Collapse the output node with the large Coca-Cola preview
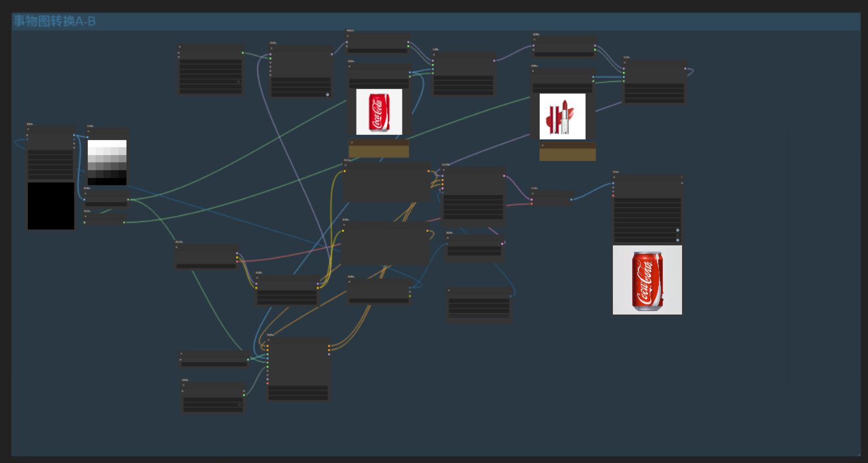The image size is (868, 463). pyautogui.click(x=614, y=177)
